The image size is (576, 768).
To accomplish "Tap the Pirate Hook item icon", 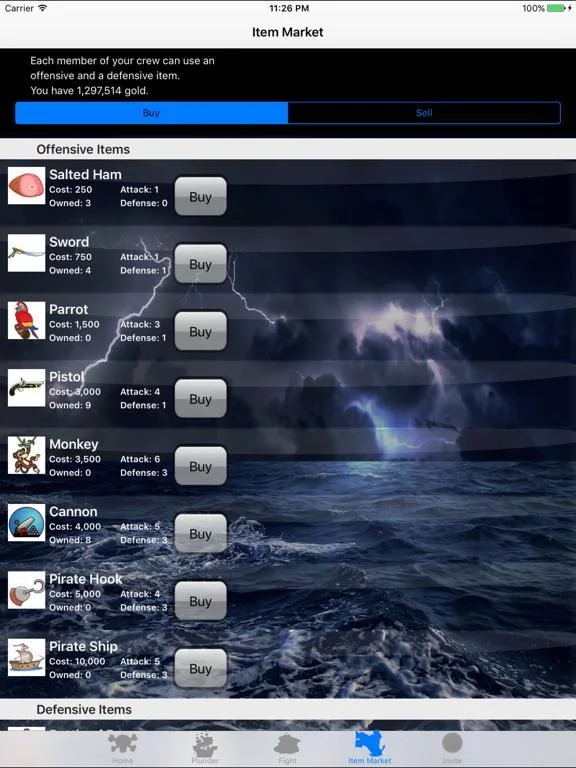I will (x=26, y=590).
